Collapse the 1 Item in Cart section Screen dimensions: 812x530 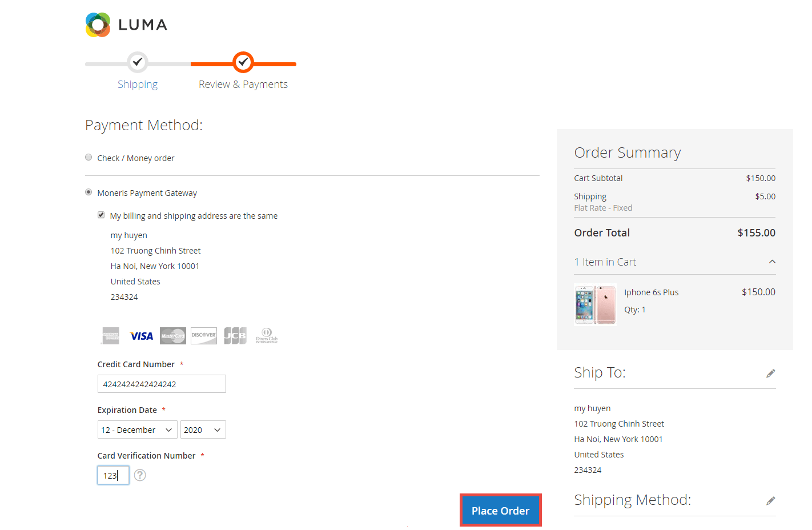(772, 262)
